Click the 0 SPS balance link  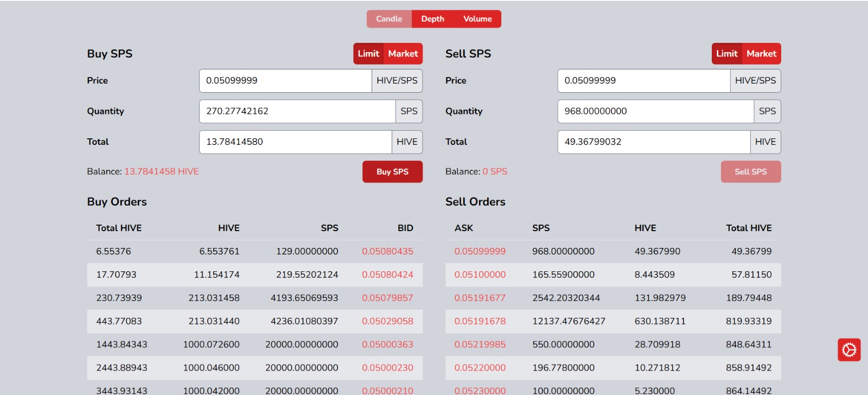[x=495, y=171]
